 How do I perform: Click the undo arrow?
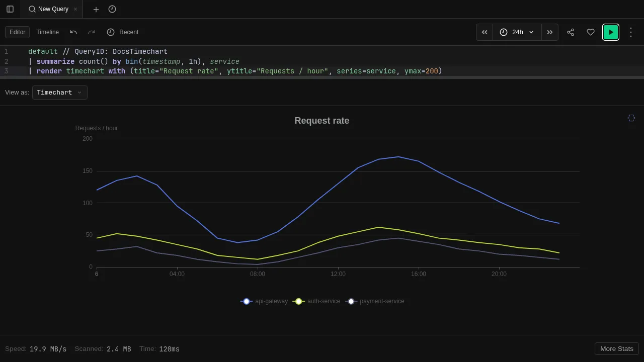click(x=73, y=32)
